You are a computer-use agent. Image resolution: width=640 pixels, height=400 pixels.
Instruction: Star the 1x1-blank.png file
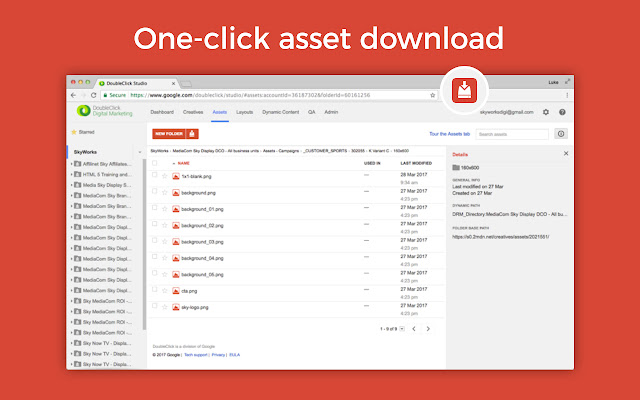coord(164,176)
